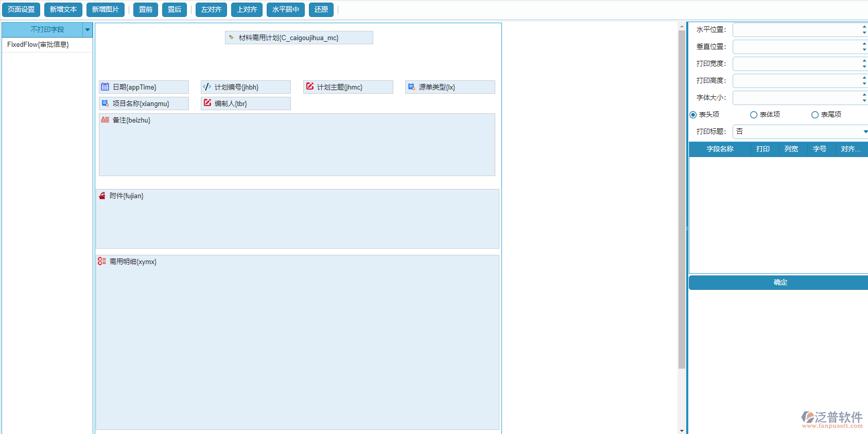Click the 还原 restore button
The image size is (868, 434).
pyautogui.click(x=321, y=10)
